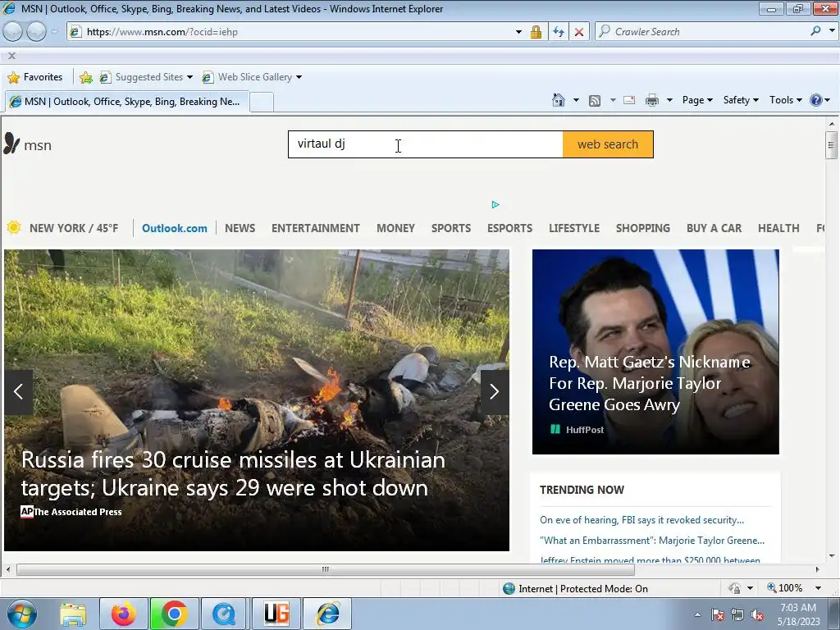Open trending link 'What an Embarrassment'
The width and height of the screenshot is (840, 630).
point(652,540)
